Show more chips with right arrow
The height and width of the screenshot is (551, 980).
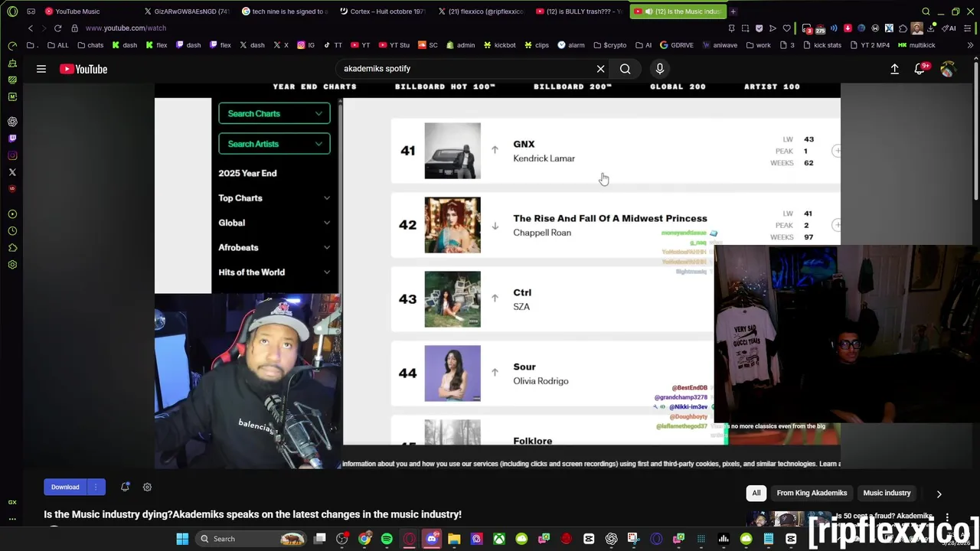click(x=939, y=494)
